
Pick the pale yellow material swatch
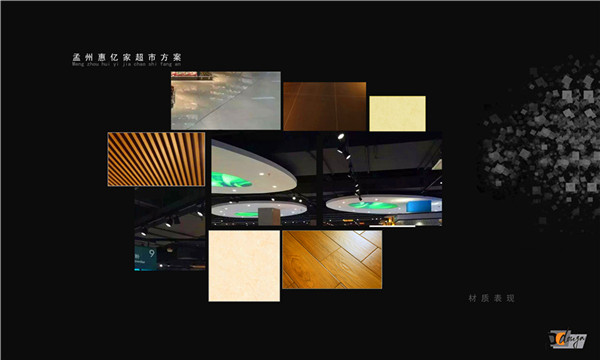397,114
